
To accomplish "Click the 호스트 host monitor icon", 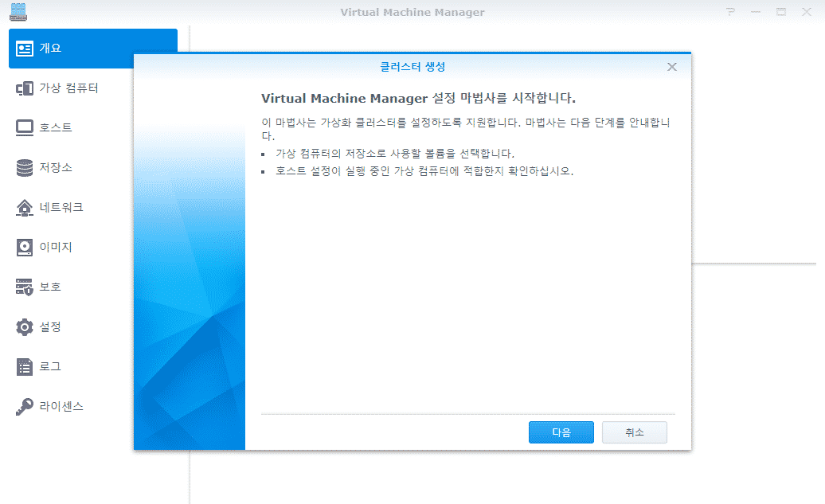I will click(x=24, y=128).
